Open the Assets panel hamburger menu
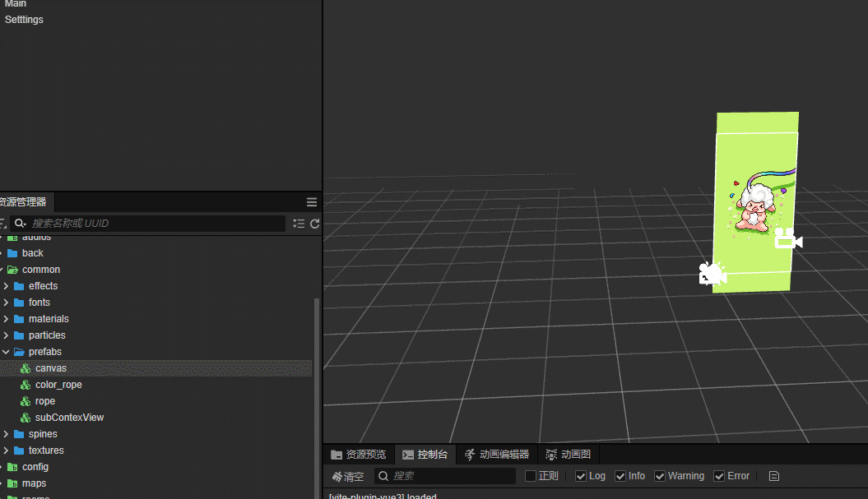The width and height of the screenshot is (868, 499). tap(312, 202)
